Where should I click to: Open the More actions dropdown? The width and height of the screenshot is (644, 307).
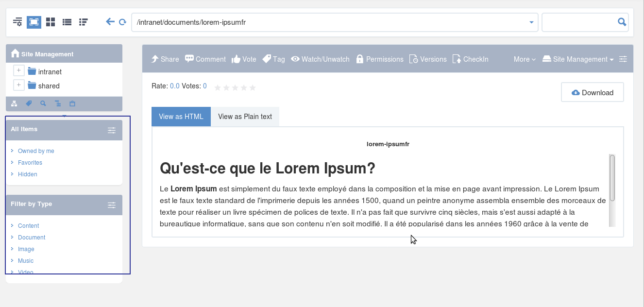click(525, 59)
